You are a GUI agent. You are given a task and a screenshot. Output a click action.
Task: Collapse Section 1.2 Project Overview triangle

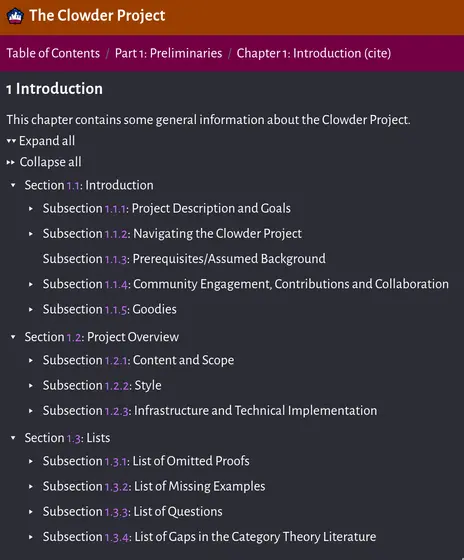tap(13, 337)
